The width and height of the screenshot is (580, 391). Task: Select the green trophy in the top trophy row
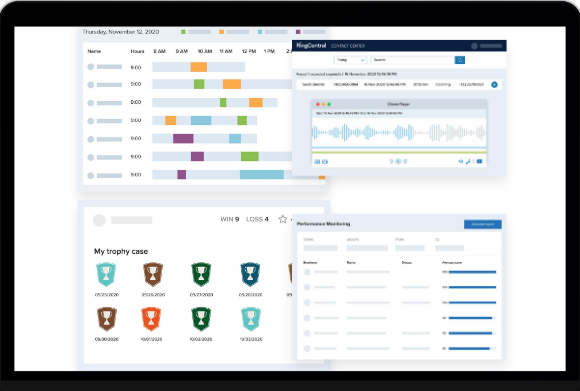click(201, 274)
